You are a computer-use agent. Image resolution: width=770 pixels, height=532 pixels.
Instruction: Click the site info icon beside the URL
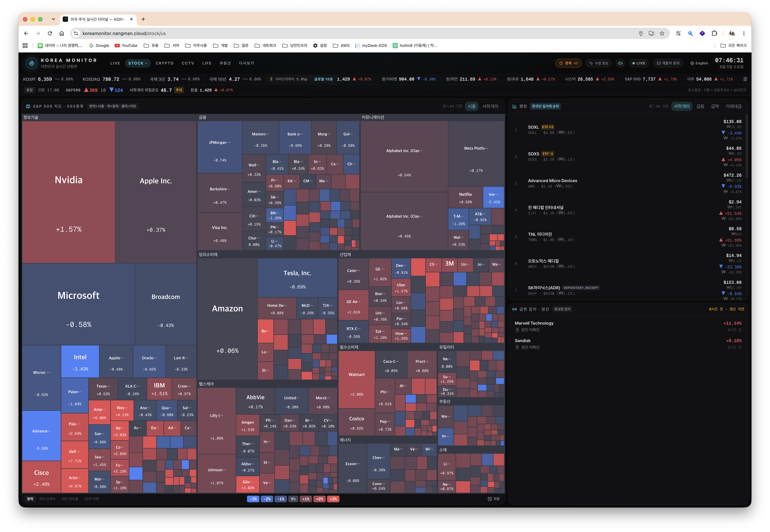(x=76, y=33)
